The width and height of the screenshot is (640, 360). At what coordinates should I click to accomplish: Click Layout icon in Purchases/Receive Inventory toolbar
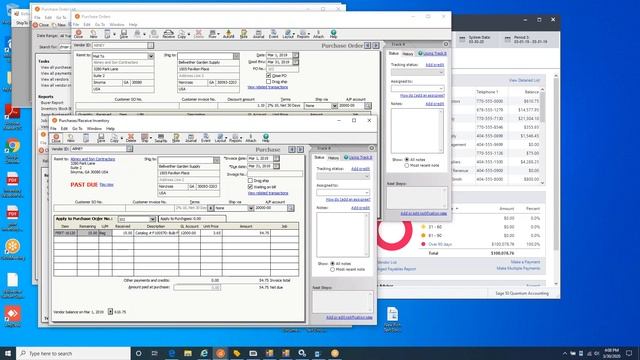coord(220,138)
